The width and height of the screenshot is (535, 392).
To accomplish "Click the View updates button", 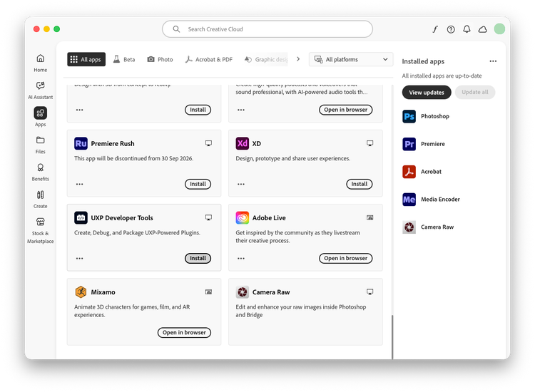I will [427, 93].
